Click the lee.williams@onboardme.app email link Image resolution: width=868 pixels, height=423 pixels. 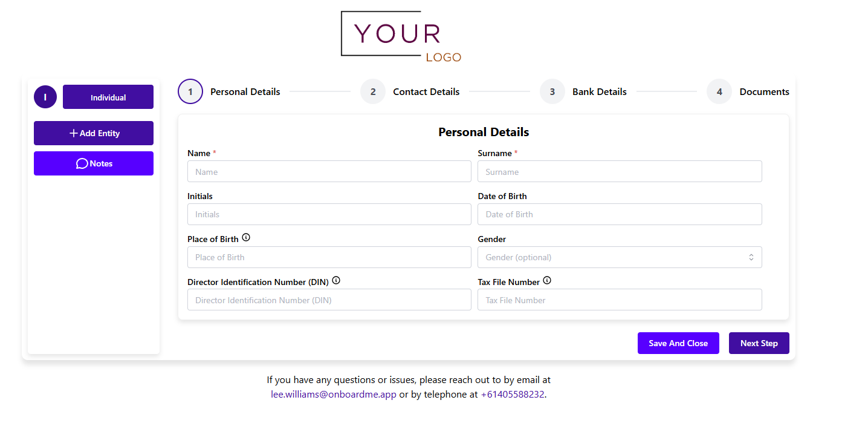[334, 395]
